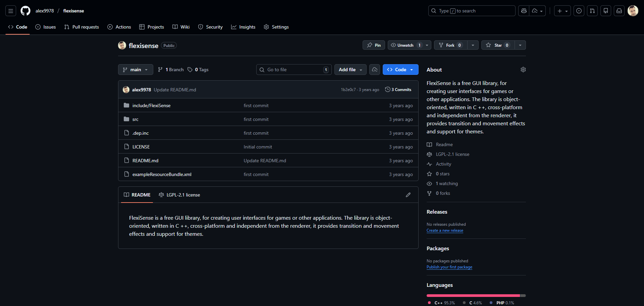Open the GitHub homepage logo
Image resolution: width=644 pixels, height=306 pixels.
[25, 11]
